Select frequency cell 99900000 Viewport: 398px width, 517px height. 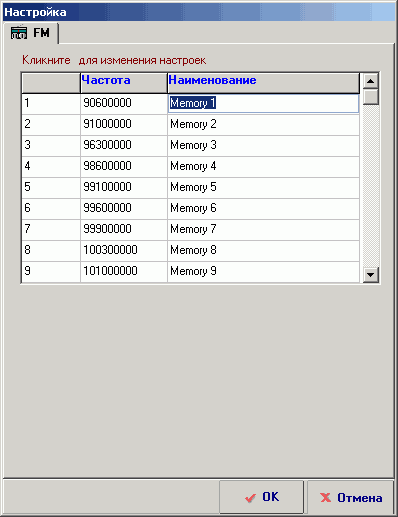tap(124, 230)
